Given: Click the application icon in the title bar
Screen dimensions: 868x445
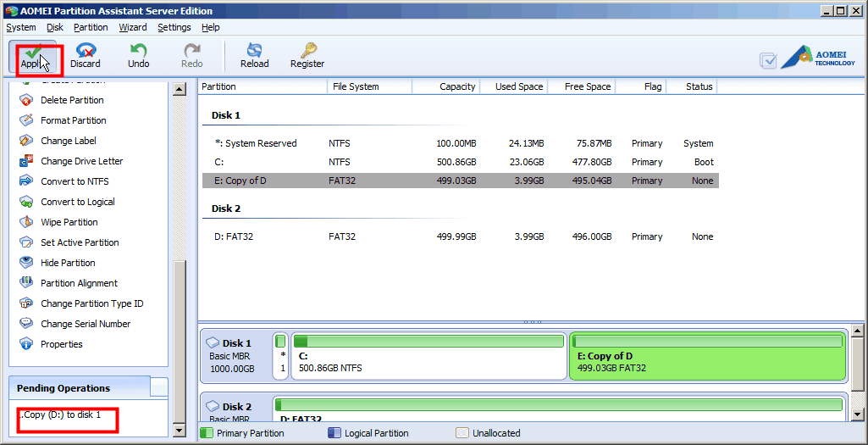Looking at the screenshot, I should [x=11, y=10].
